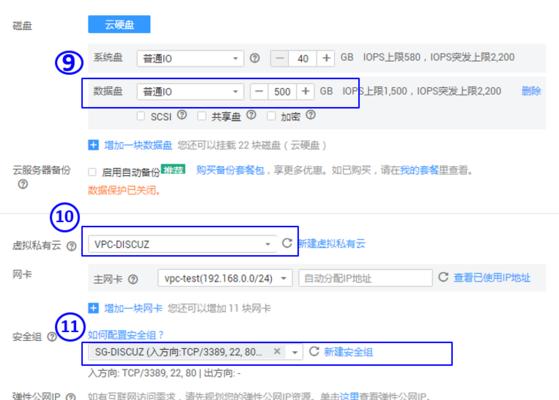559x400 pixels.
Task: Refresh the security group list
Action: 314,352
